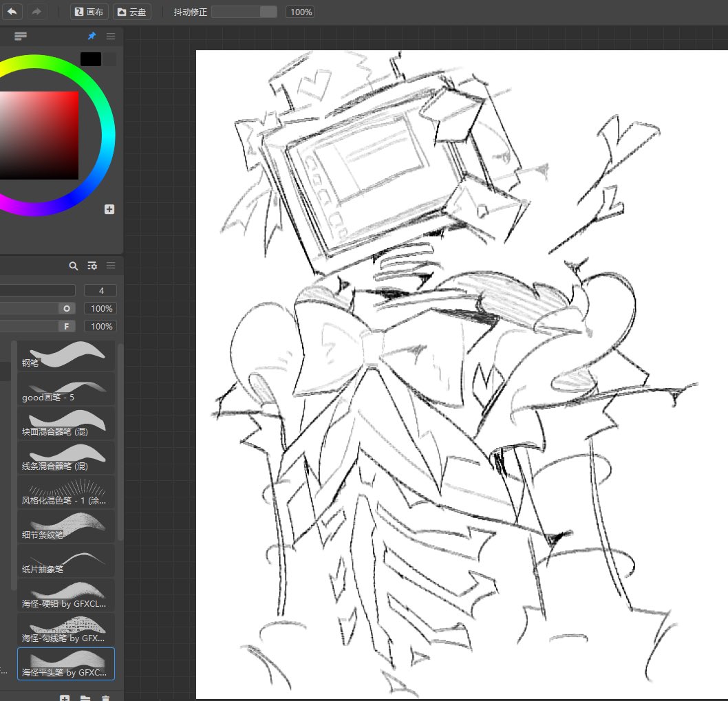Image resolution: width=728 pixels, height=701 pixels.
Task: Toggle the F flow pressure button
Action: (x=66, y=326)
